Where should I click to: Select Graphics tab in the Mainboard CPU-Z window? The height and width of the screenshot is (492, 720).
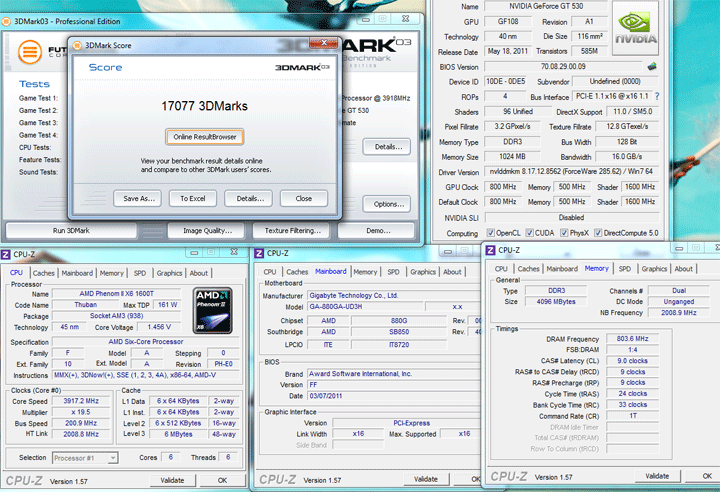(x=423, y=272)
